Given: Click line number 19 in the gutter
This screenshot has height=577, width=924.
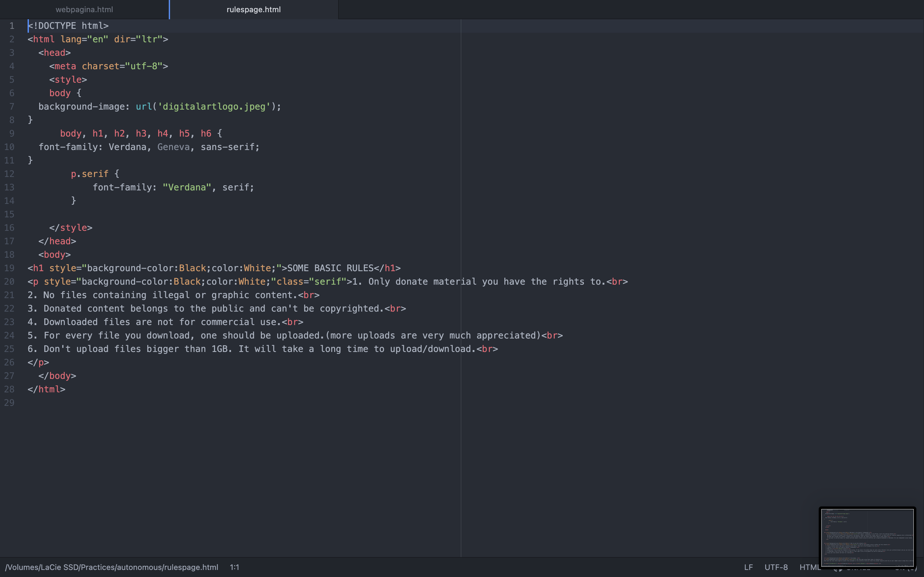Looking at the screenshot, I should click(x=10, y=268).
